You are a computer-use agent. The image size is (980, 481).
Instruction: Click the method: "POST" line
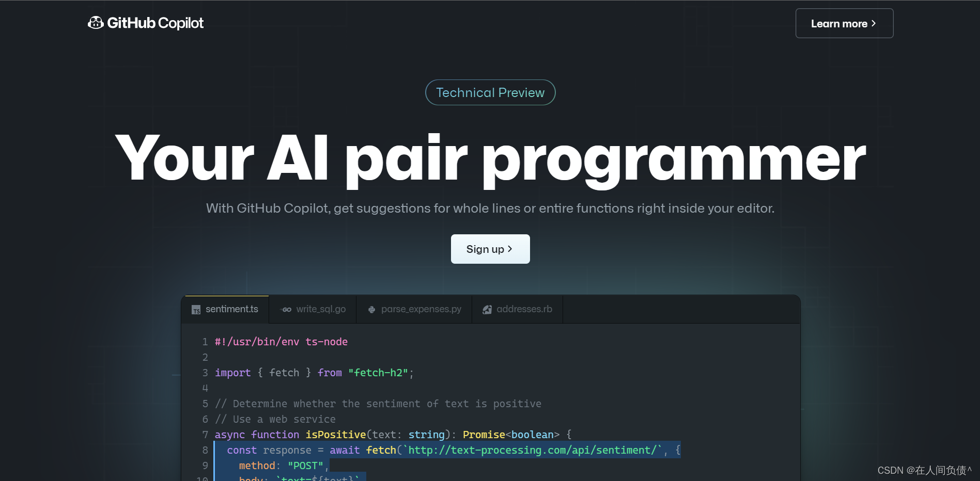click(284, 466)
